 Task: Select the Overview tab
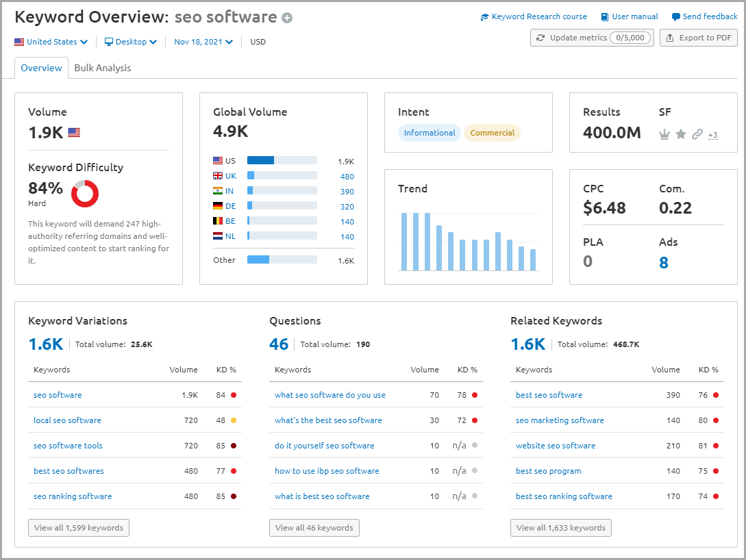(41, 68)
